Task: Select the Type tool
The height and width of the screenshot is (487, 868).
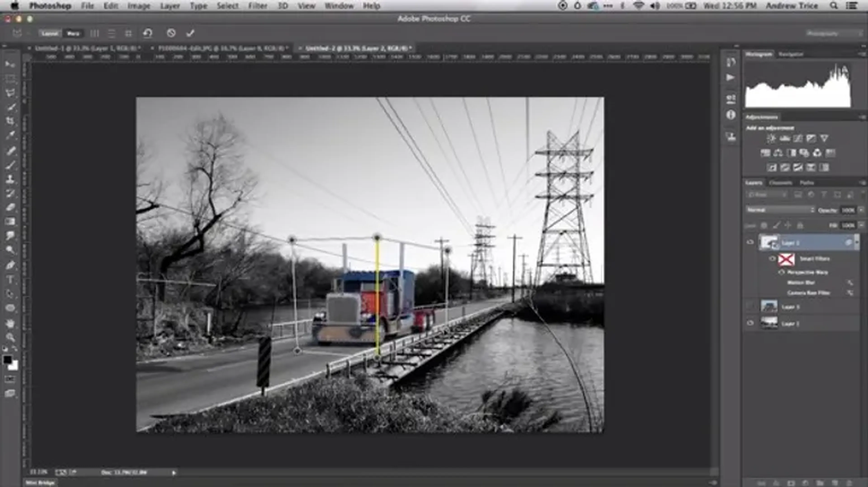Action: click(10, 280)
